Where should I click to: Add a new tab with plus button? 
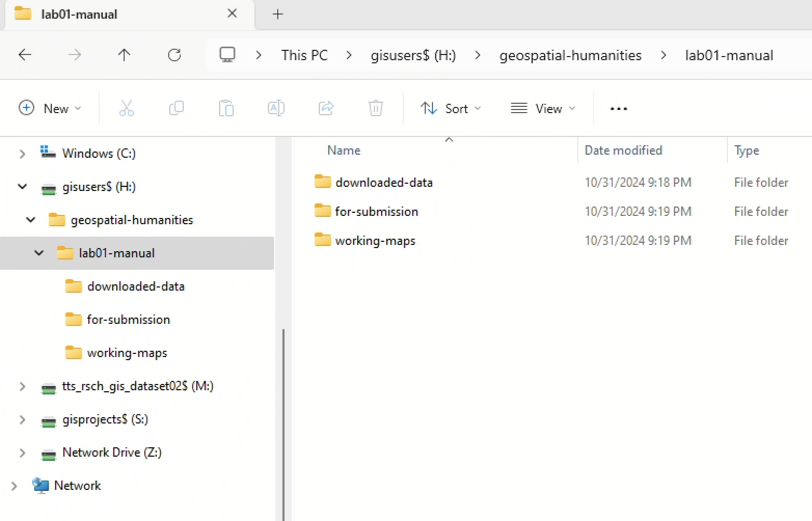coord(278,14)
